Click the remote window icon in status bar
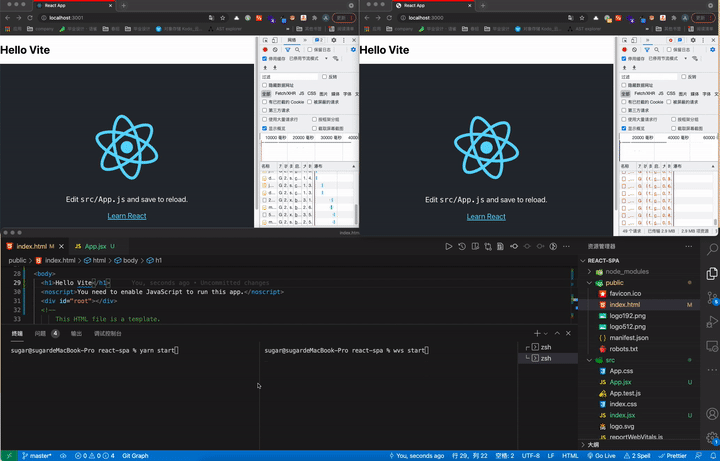The height and width of the screenshot is (461, 720). point(9,456)
